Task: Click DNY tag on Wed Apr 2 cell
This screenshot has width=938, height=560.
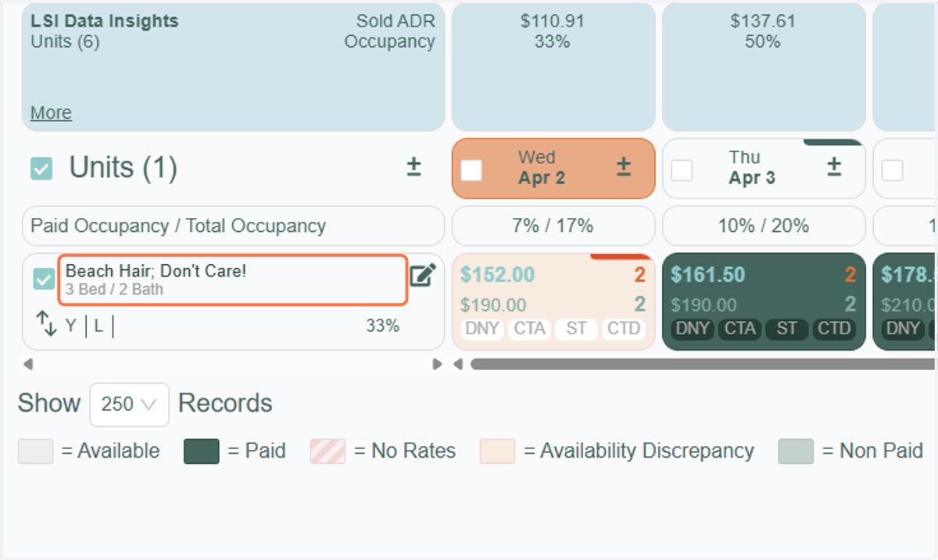Action: click(x=482, y=329)
